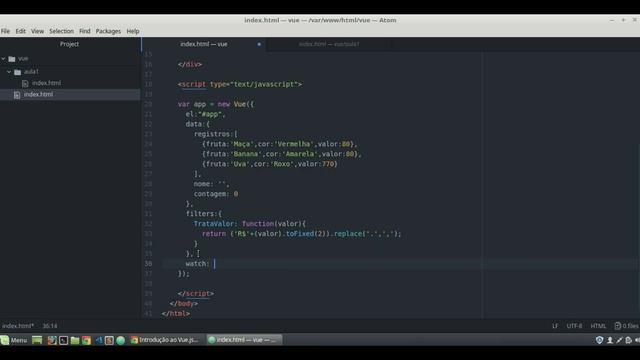Click the notifications tray icon
This screenshot has height=360, width=640.
(629, 340)
